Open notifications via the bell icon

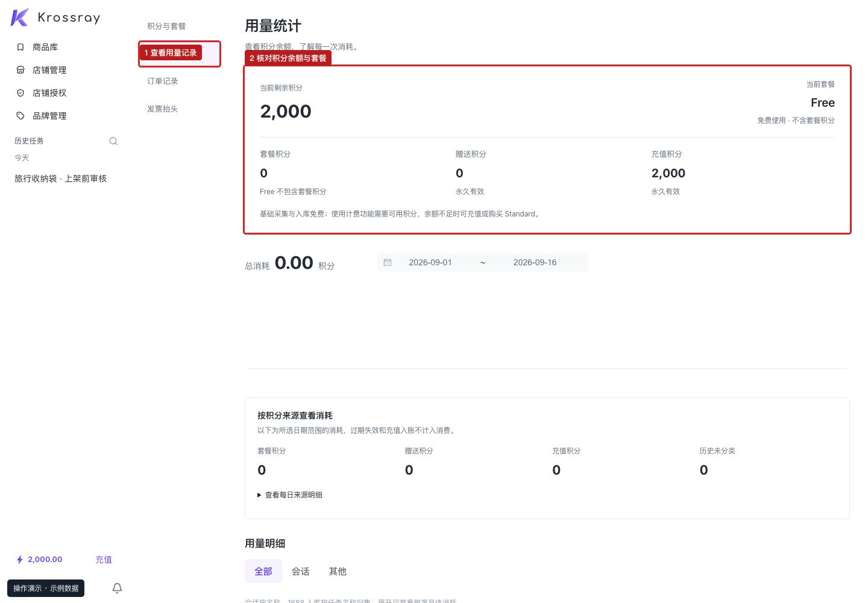pyautogui.click(x=118, y=588)
